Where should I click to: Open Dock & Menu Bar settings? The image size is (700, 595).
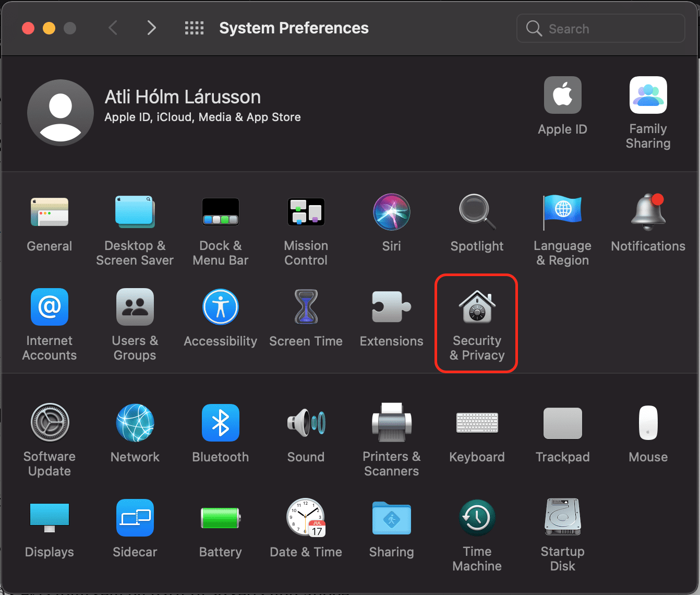tap(220, 212)
